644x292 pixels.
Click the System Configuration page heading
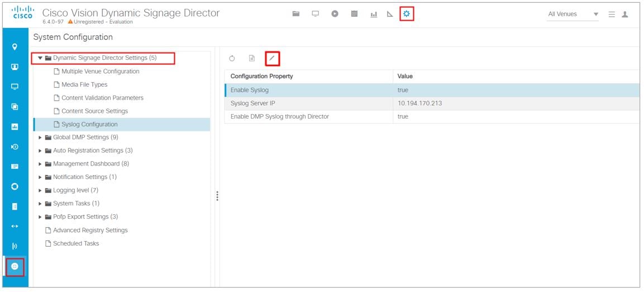tap(73, 37)
